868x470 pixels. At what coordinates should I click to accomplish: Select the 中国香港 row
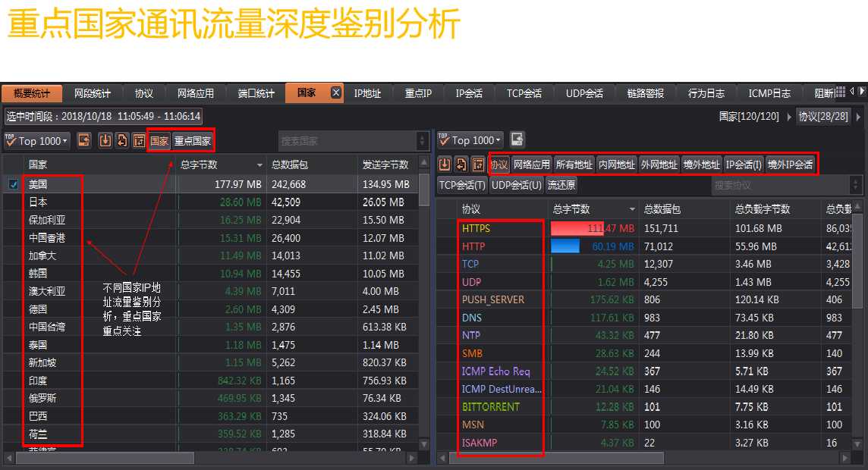pyautogui.click(x=210, y=238)
